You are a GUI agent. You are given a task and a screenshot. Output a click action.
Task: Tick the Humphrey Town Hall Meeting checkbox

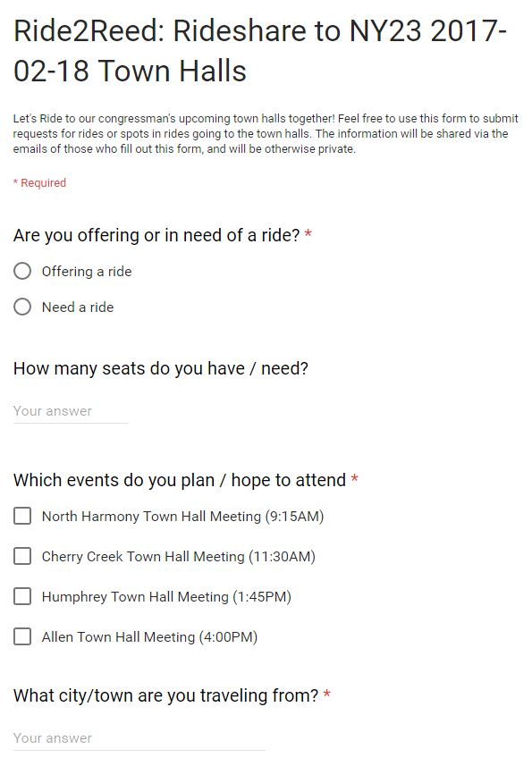[22, 596]
